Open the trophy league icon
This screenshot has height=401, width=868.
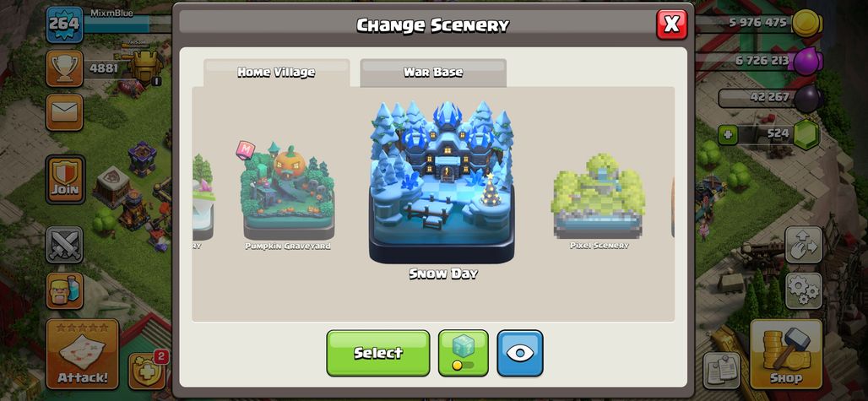point(64,68)
